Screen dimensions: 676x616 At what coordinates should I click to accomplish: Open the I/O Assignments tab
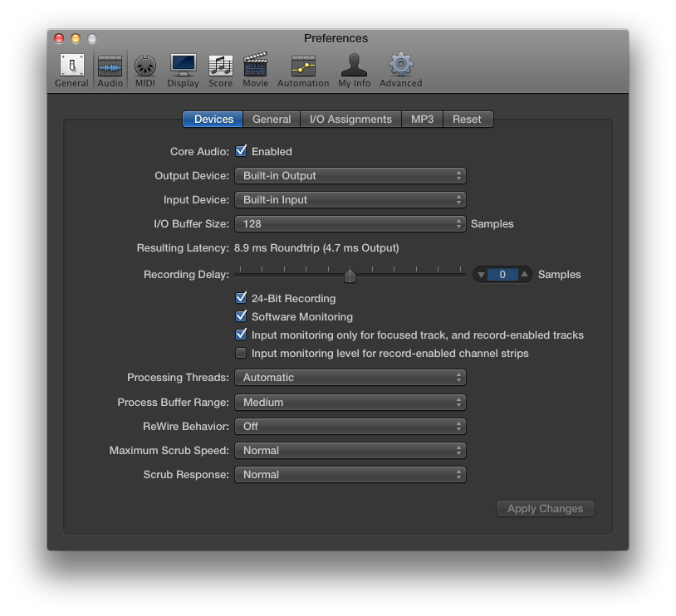tap(350, 119)
